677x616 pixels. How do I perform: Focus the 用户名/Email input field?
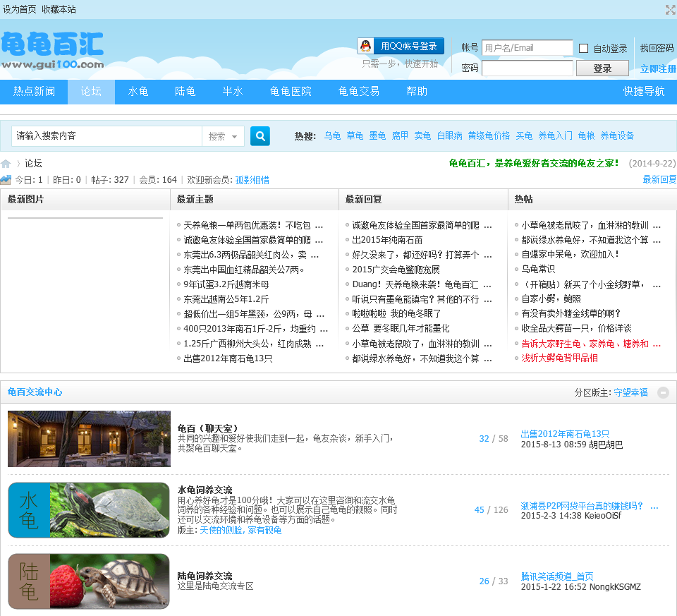[x=527, y=48]
